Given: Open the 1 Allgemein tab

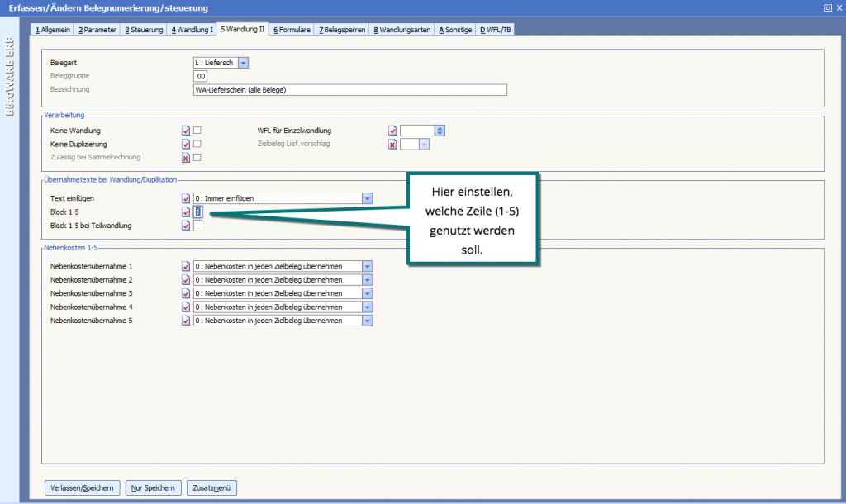Looking at the screenshot, I should (x=52, y=30).
